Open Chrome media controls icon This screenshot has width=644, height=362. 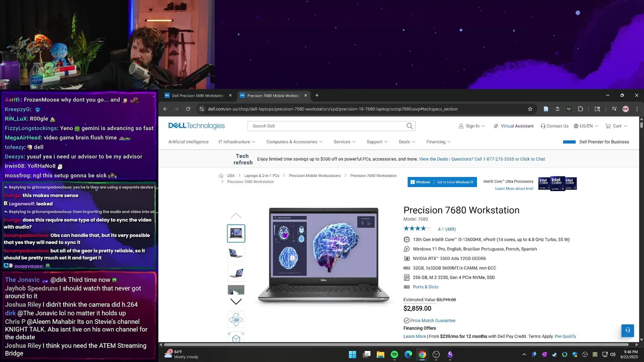[x=614, y=109]
